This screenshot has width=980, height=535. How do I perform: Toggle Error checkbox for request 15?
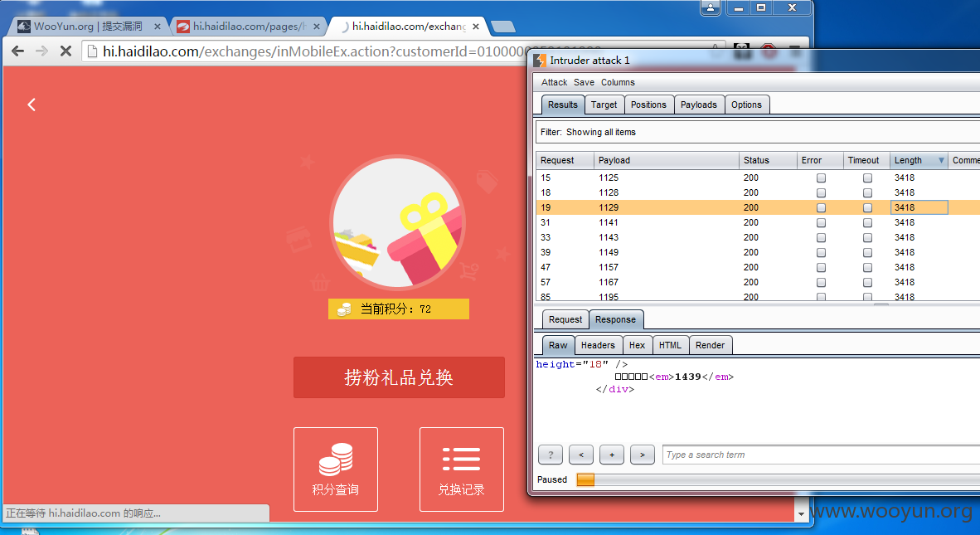pyautogui.click(x=822, y=178)
